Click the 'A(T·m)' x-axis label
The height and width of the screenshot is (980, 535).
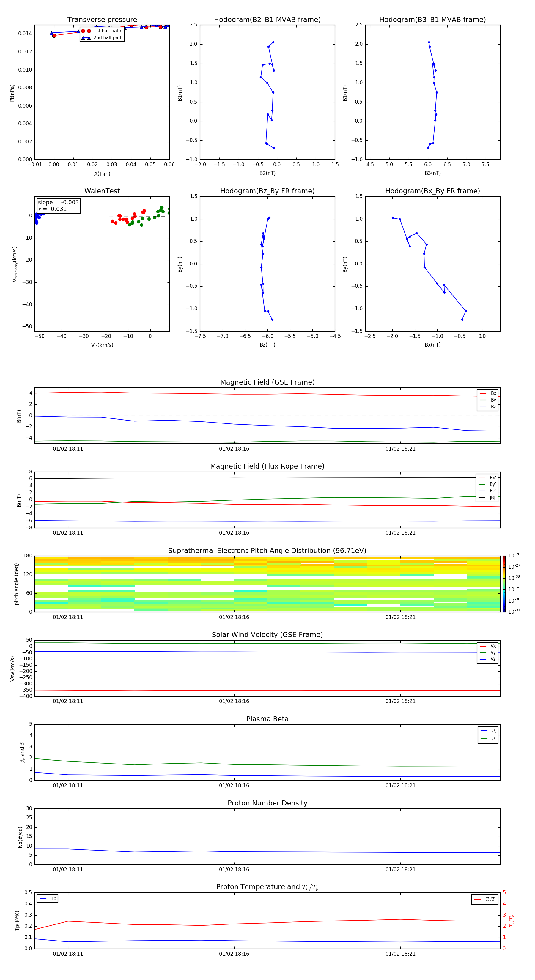(102, 174)
